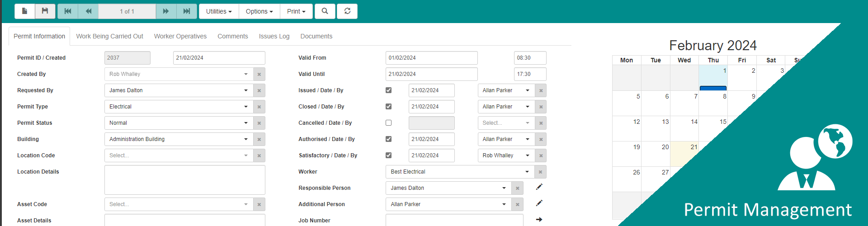The width and height of the screenshot is (868, 226).
Task: Clear the Created By field
Action: pos(259,74)
